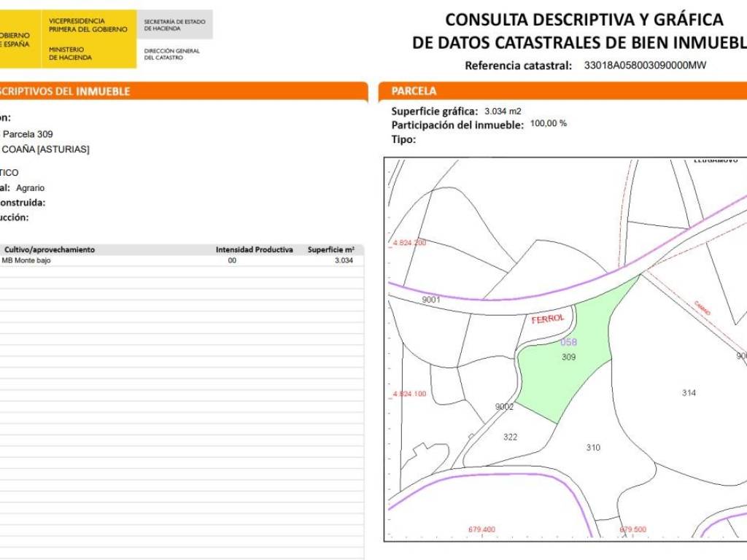The image size is (747, 560).
Task: Click the 'Superficie gráfica:' label
Action: tap(435, 112)
